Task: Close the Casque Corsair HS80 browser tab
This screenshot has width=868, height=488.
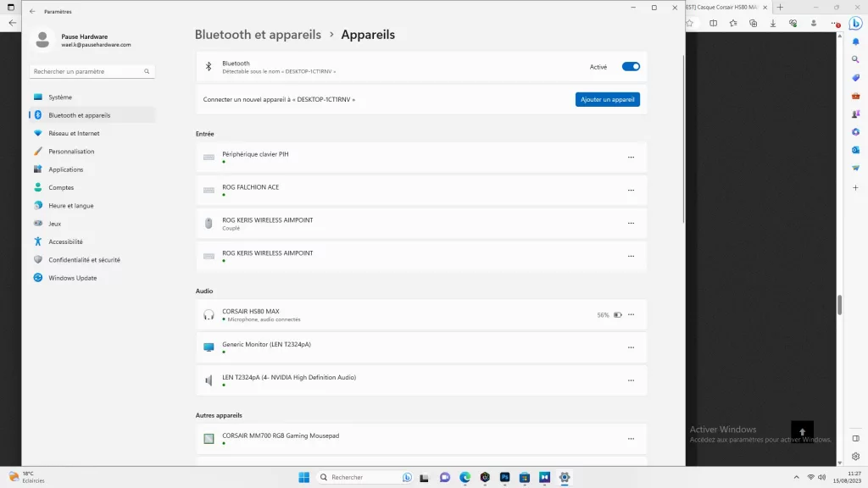Action: (x=765, y=7)
